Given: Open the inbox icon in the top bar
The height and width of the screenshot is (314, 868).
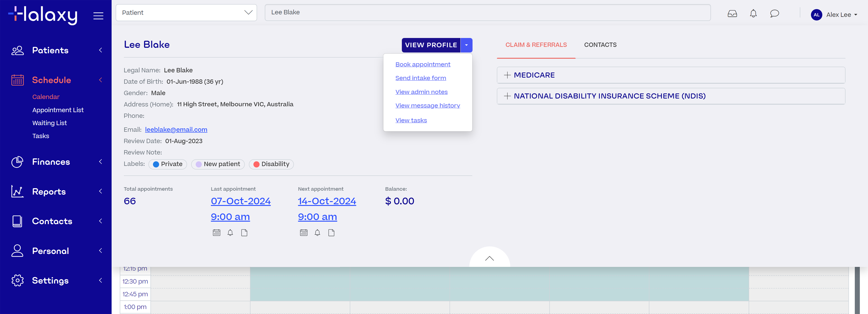Looking at the screenshot, I should click(x=732, y=14).
